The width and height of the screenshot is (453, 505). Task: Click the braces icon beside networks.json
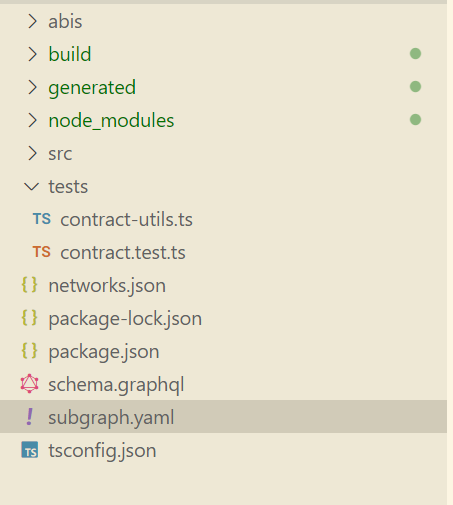click(29, 285)
